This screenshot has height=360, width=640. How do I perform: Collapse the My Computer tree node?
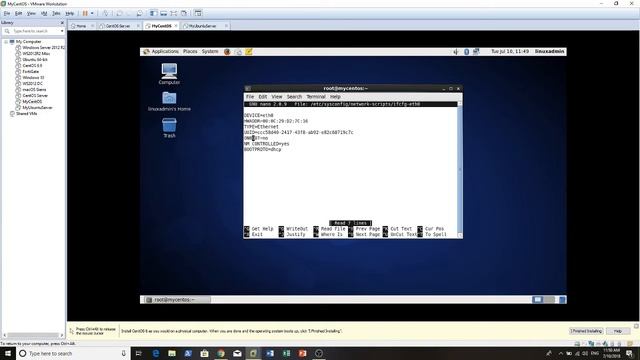pyautogui.click(x=6, y=42)
